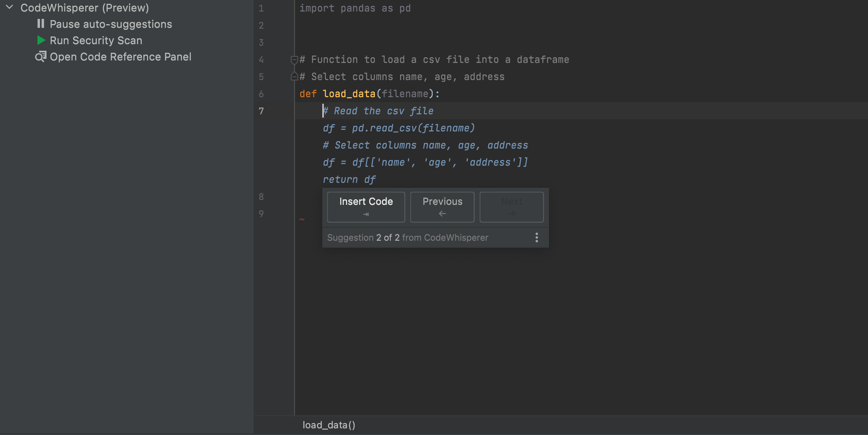
Task: Click the load_data function name on line 6
Action: pyautogui.click(x=349, y=94)
